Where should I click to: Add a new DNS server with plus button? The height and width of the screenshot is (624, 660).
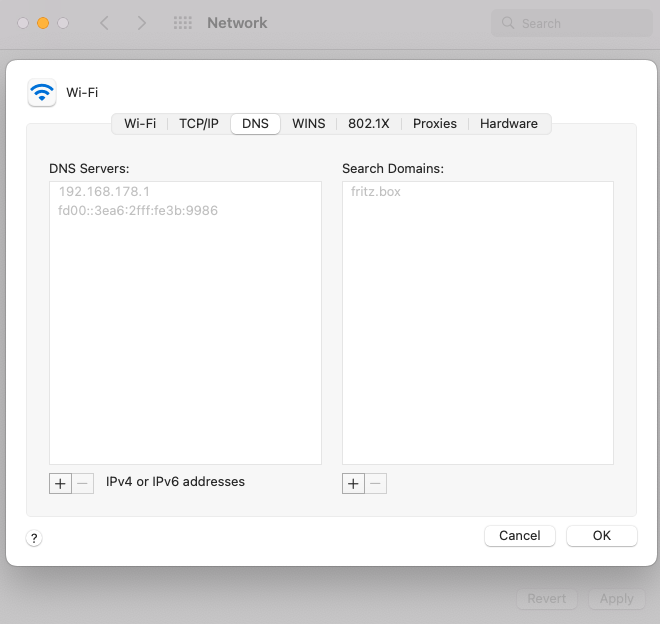click(x=60, y=483)
